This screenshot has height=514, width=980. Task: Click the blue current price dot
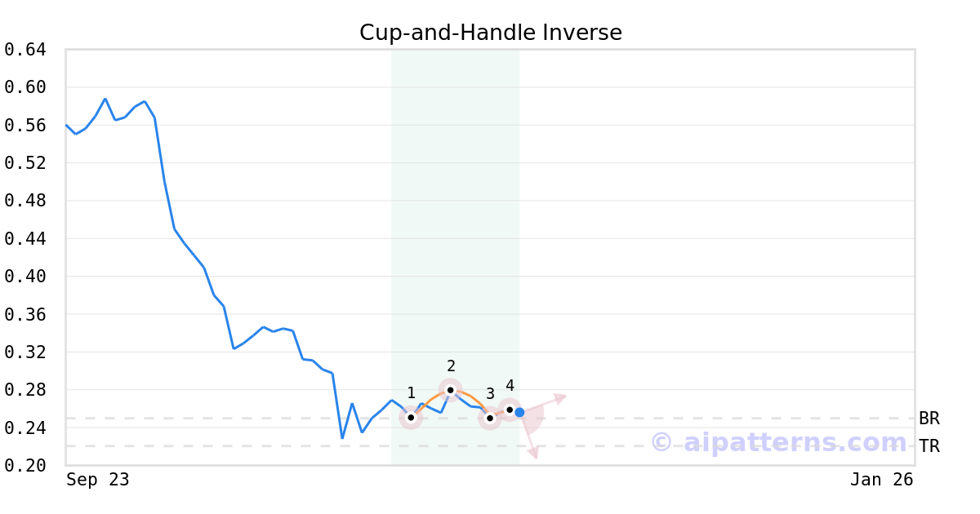(x=519, y=412)
